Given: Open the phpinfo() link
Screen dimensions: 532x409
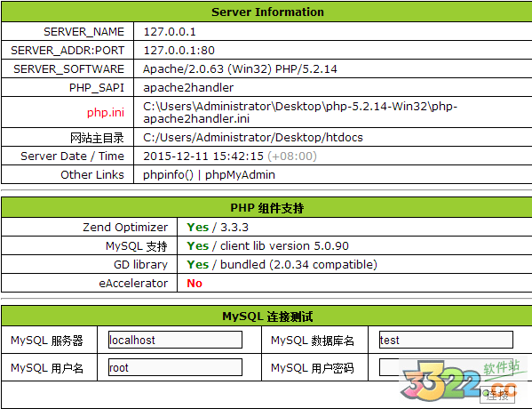Looking at the screenshot, I should (168, 175).
